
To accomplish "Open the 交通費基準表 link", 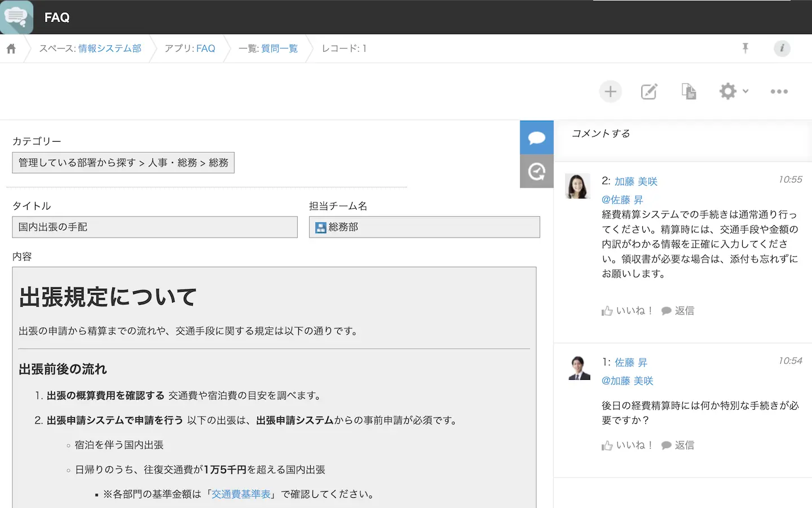I will coord(241,494).
